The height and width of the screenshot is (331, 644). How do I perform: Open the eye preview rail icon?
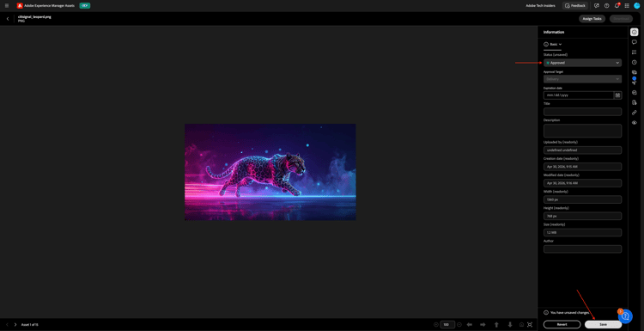point(635,123)
